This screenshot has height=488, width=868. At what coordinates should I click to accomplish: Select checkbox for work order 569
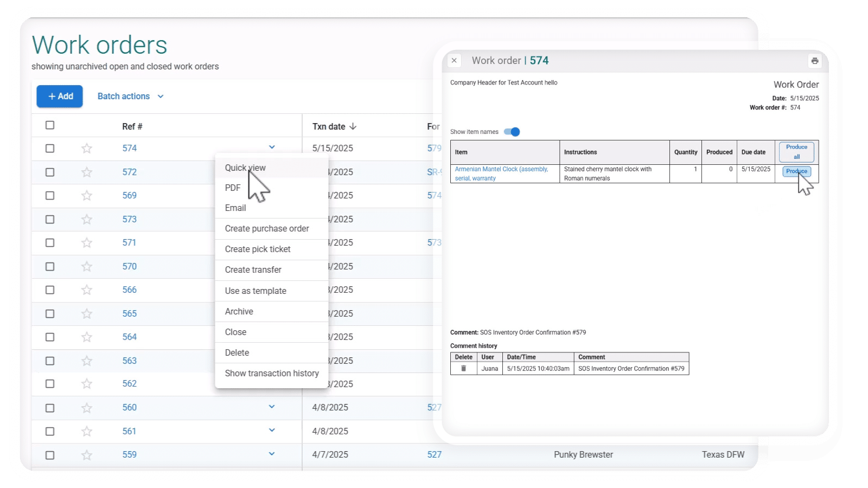pos(50,196)
